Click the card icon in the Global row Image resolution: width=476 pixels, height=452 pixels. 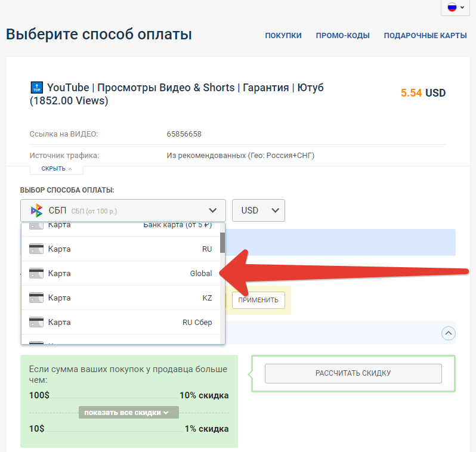click(37, 274)
